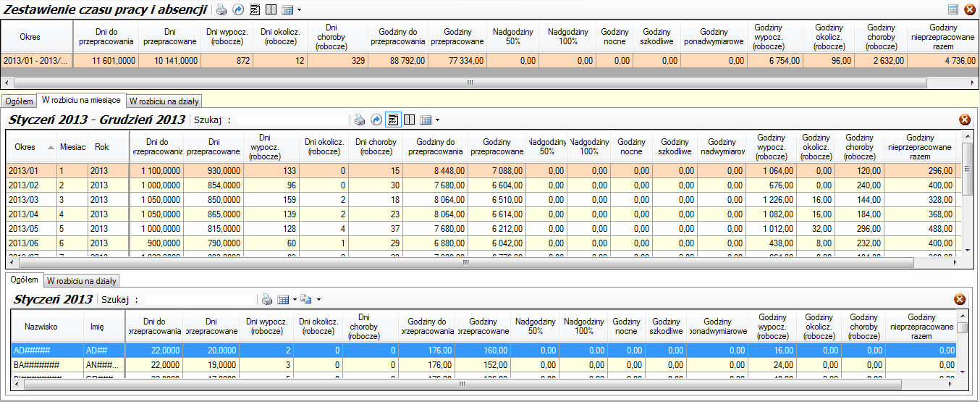Select the 2013/05 row in monthly table
This screenshot has height=402, width=980.
click(485, 228)
